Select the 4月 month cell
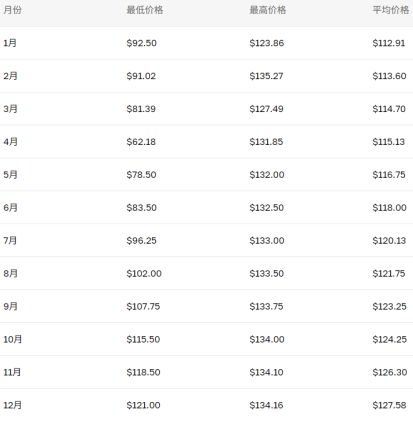 (x=10, y=142)
